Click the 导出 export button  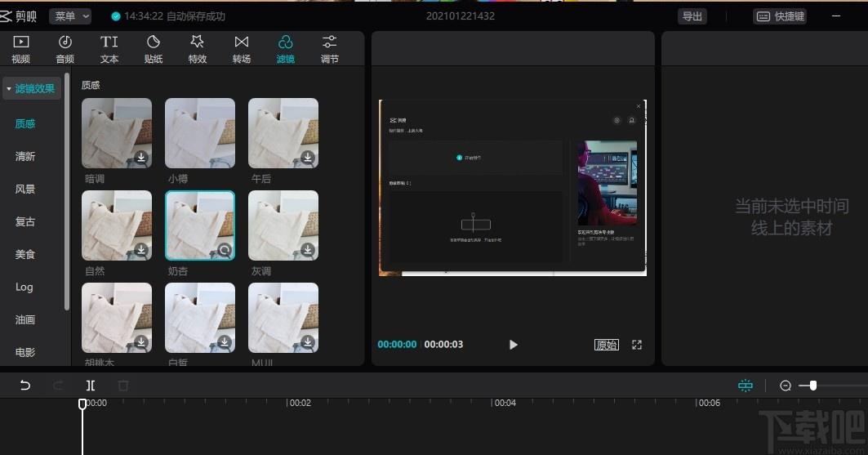coord(692,16)
